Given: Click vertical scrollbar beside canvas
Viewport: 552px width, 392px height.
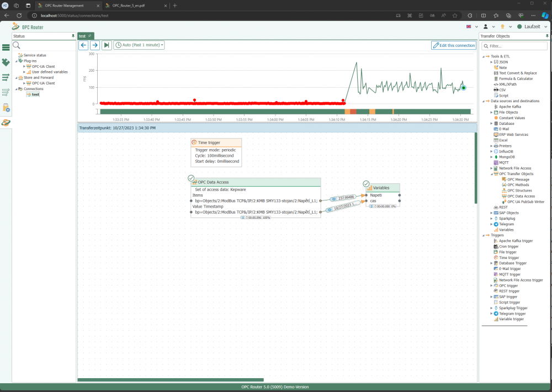Looking at the screenshot, I should 476,168.
